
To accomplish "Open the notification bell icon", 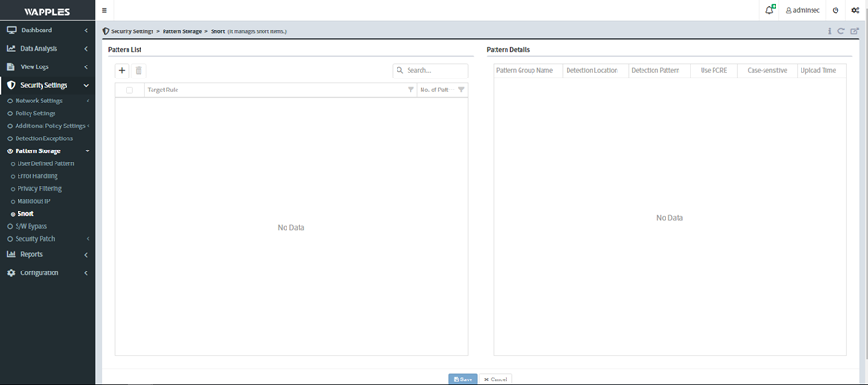I will [769, 10].
